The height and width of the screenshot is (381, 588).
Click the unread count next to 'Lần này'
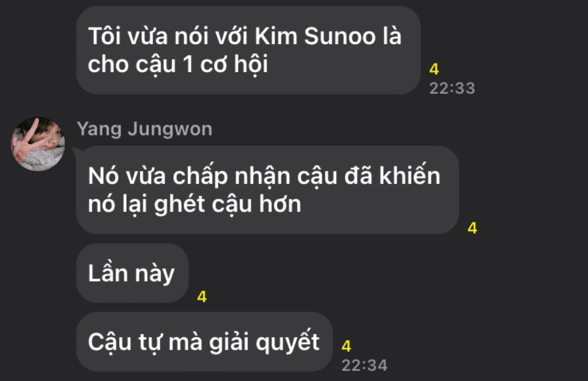pyautogui.click(x=202, y=297)
